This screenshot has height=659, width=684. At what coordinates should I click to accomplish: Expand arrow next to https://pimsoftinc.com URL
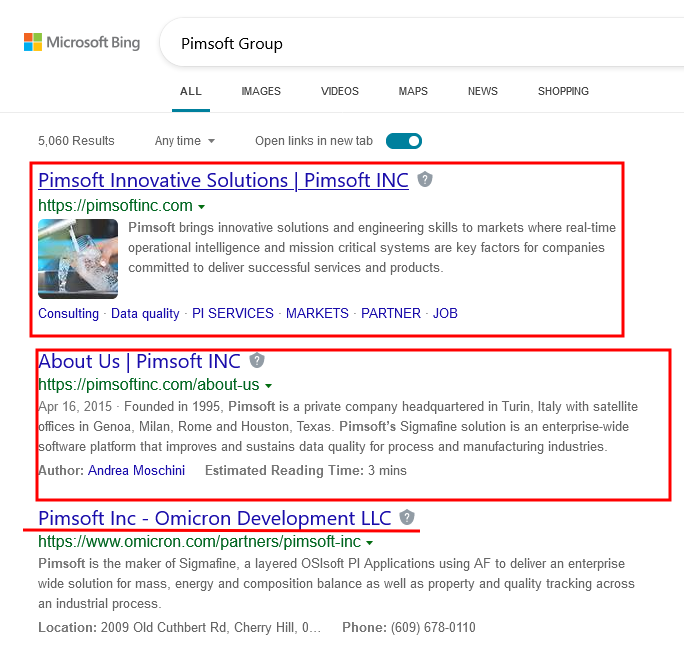pos(202,207)
